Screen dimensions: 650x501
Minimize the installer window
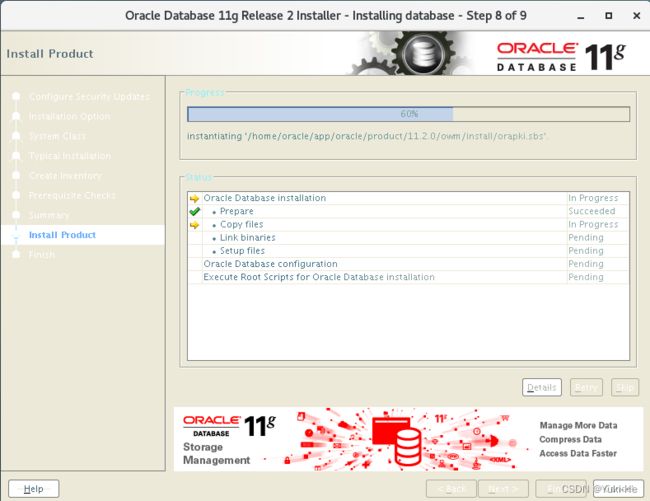tap(581, 17)
